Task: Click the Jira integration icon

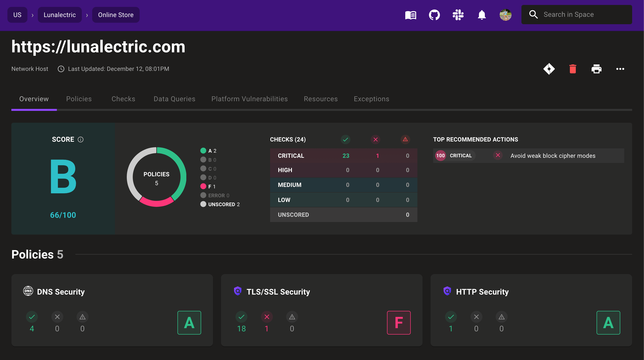Action: [549, 69]
